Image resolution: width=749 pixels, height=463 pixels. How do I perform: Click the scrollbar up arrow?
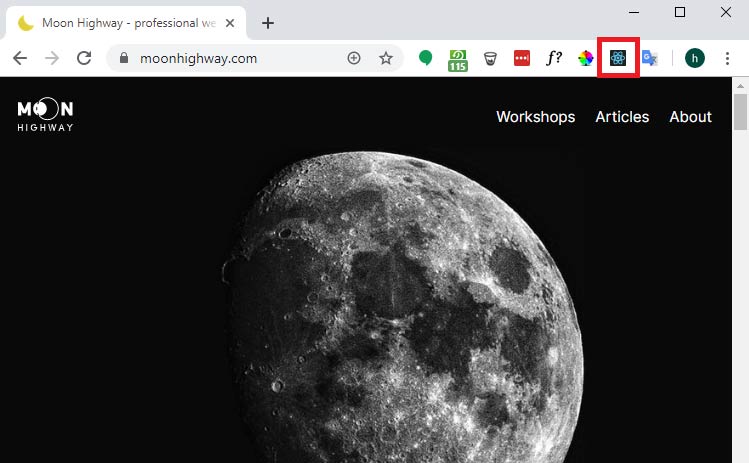(x=740, y=86)
